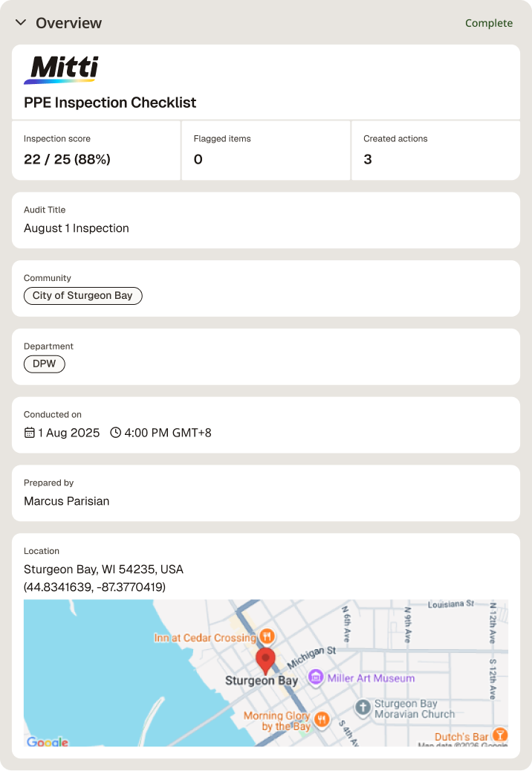Click the August 1 Inspection audit title
Screen dimensions: 532x771
click(76, 228)
